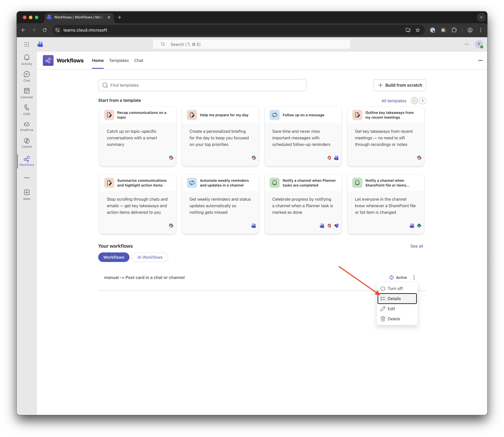
Task: Open the All templates link
Action: pos(394,101)
